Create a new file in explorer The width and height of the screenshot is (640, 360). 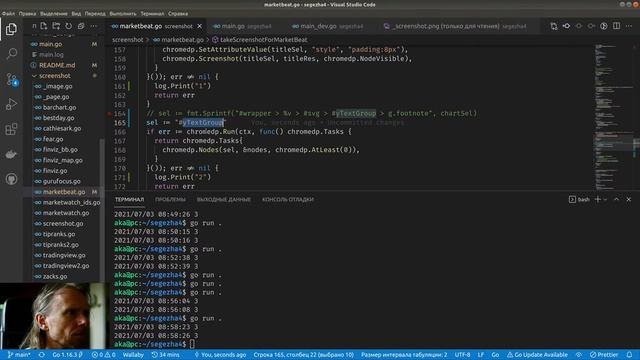pos(44,26)
